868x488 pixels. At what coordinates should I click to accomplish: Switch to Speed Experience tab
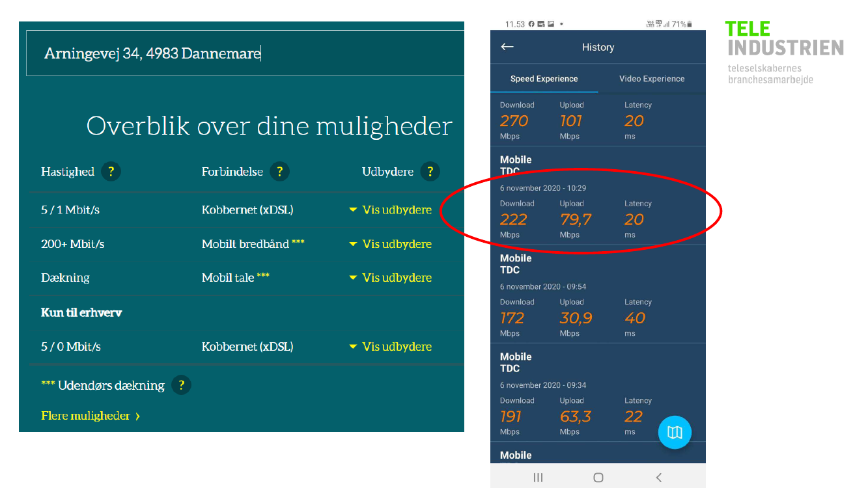pyautogui.click(x=544, y=79)
